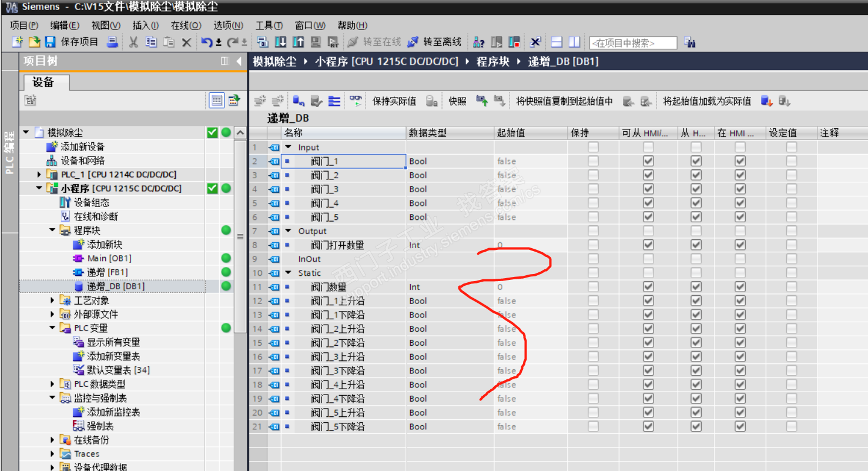Click the New Project toolbar icon
Screen dimensions: 868x471
tap(18, 42)
